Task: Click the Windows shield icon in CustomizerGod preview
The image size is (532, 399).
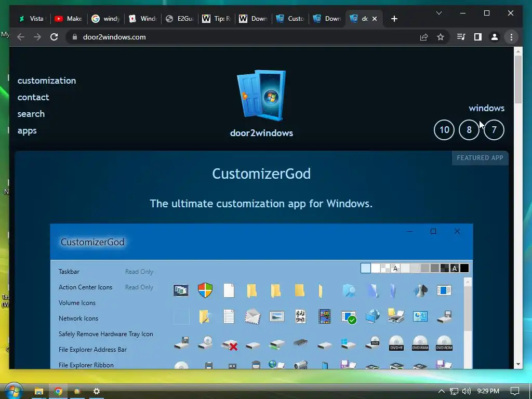Action: click(205, 290)
